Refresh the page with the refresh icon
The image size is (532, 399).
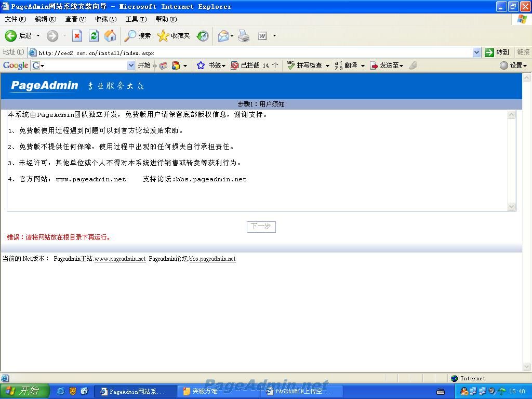(94, 35)
